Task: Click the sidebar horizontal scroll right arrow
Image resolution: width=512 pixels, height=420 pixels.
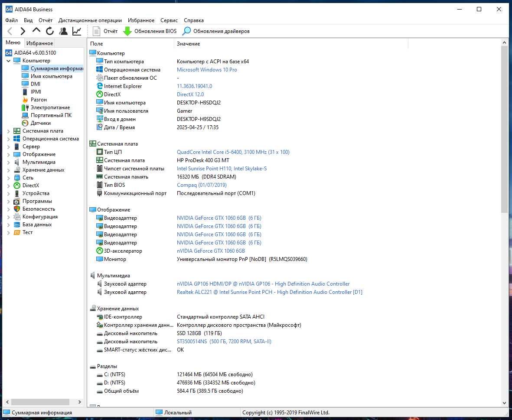Action: pos(80,402)
